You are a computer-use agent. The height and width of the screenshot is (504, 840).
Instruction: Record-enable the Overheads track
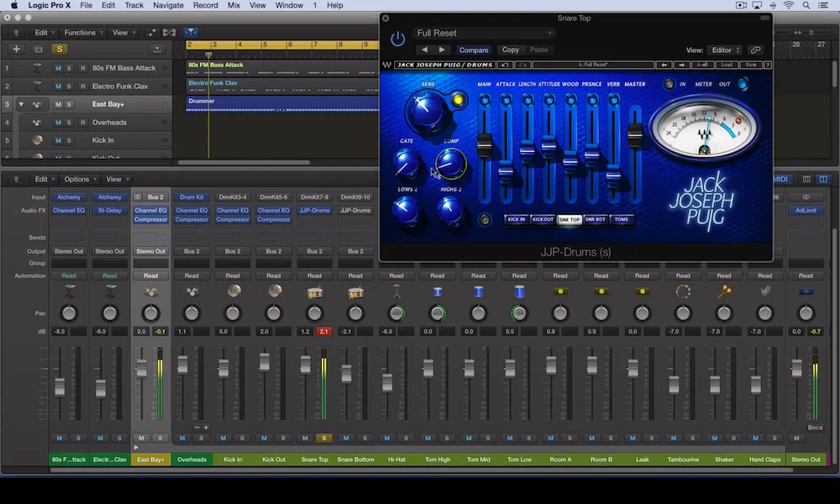[83, 123]
